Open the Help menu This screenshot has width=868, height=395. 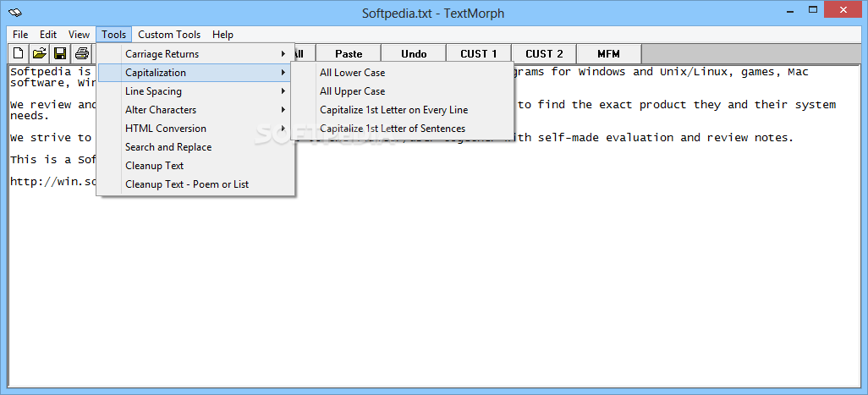click(222, 35)
